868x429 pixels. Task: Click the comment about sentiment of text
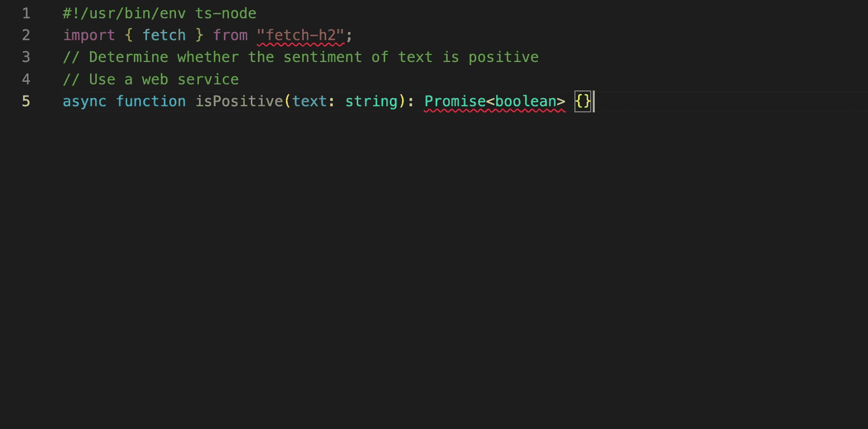coord(300,57)
